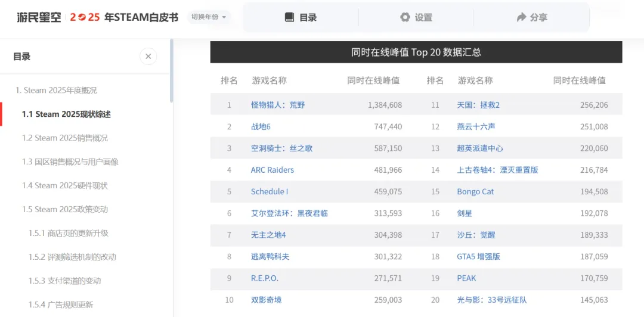Click the peak value 587,150

click(x=388, y=148)
